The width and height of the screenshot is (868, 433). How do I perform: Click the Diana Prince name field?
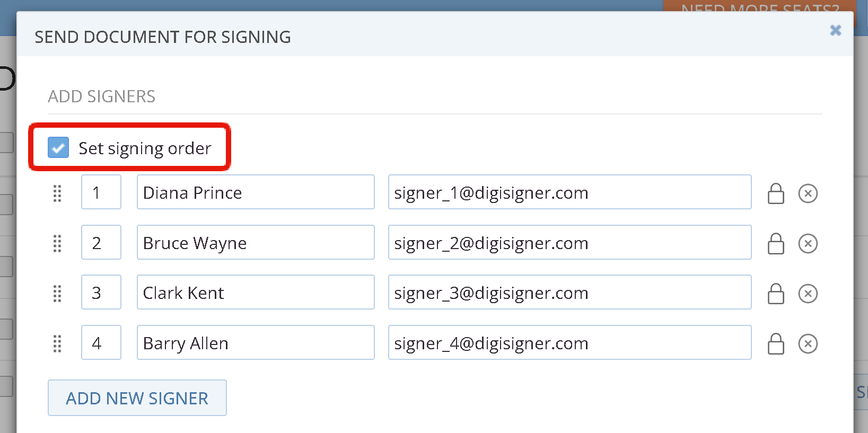pos(256,192)
